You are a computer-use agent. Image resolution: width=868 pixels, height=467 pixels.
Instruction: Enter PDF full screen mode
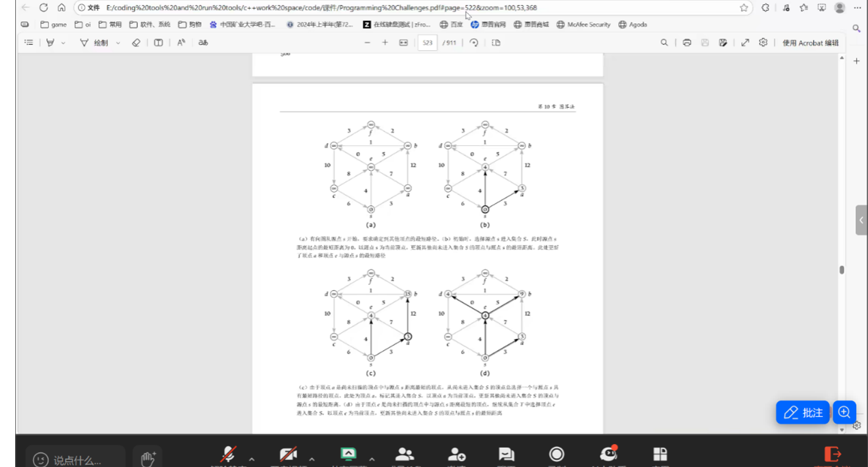744,43
